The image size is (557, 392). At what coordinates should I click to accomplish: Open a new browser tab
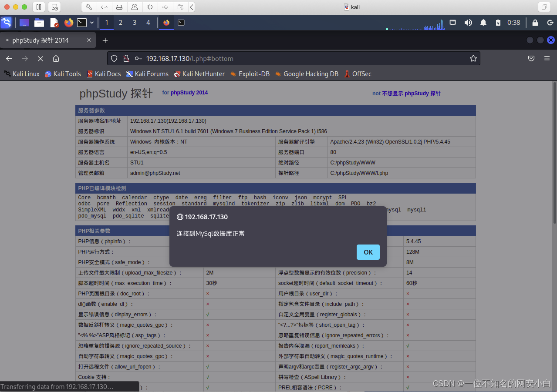click(105, 40)
